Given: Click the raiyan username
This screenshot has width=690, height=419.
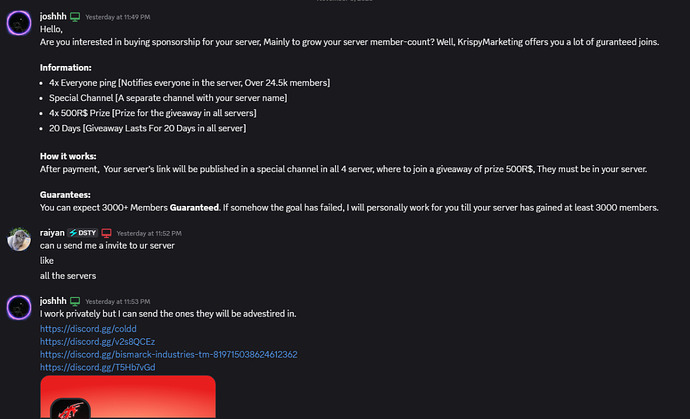Looking at the screenshot, I should [x=52, y=233].
